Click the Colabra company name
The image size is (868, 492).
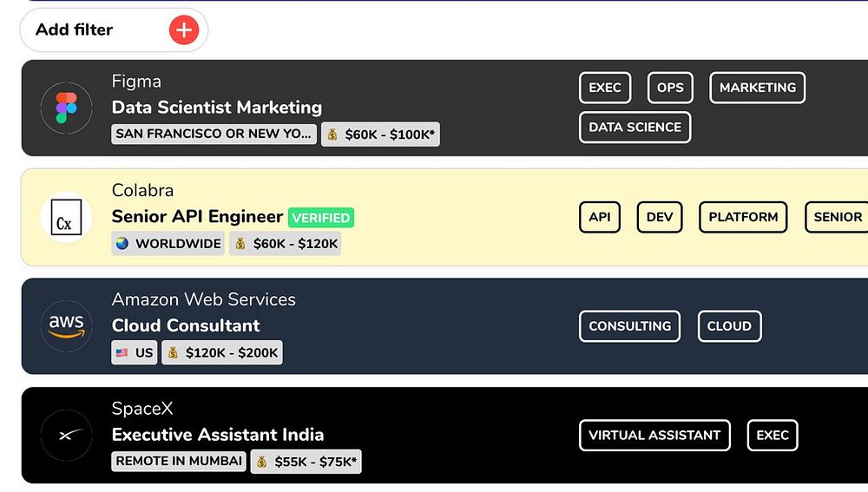pos(143,190)
